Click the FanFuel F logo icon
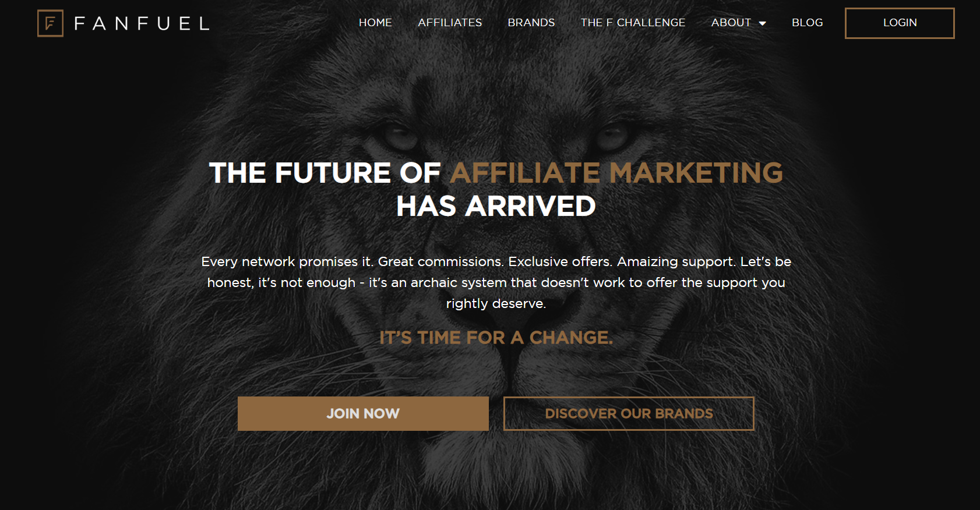 (50, 23)
